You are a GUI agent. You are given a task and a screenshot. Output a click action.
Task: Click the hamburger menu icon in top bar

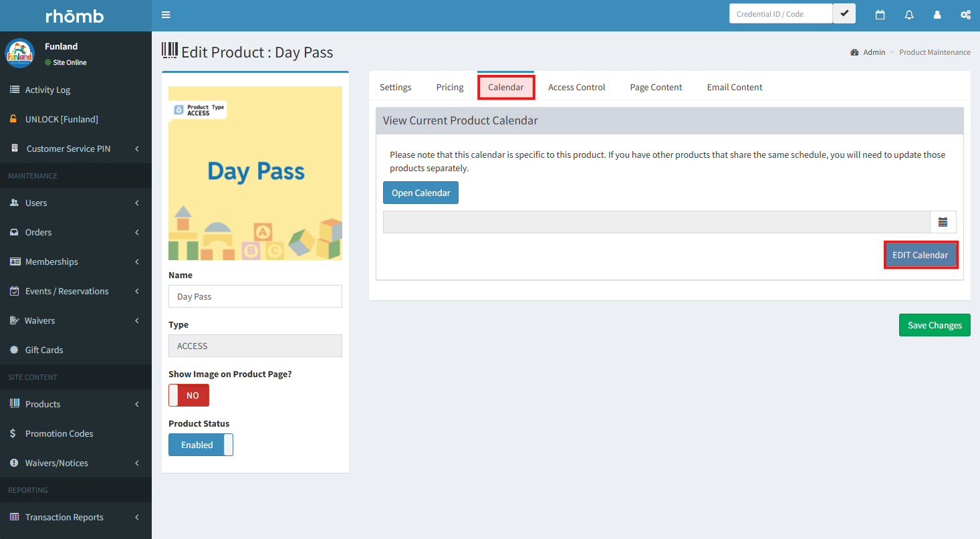point(166,15)
